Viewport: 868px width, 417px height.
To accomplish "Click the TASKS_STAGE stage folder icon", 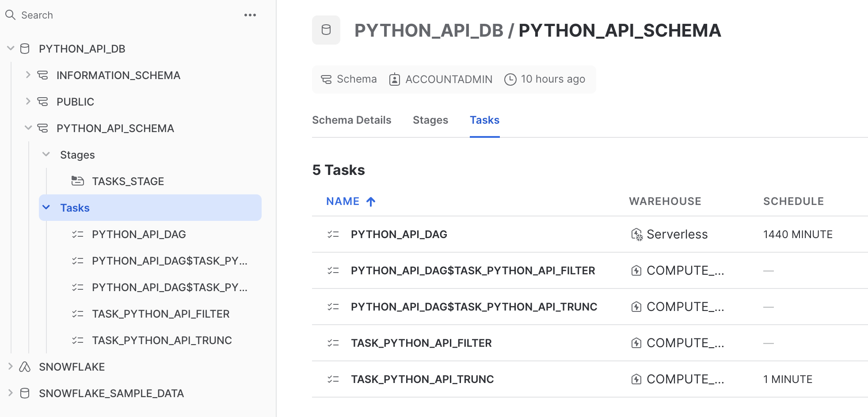I will (78, 181).
